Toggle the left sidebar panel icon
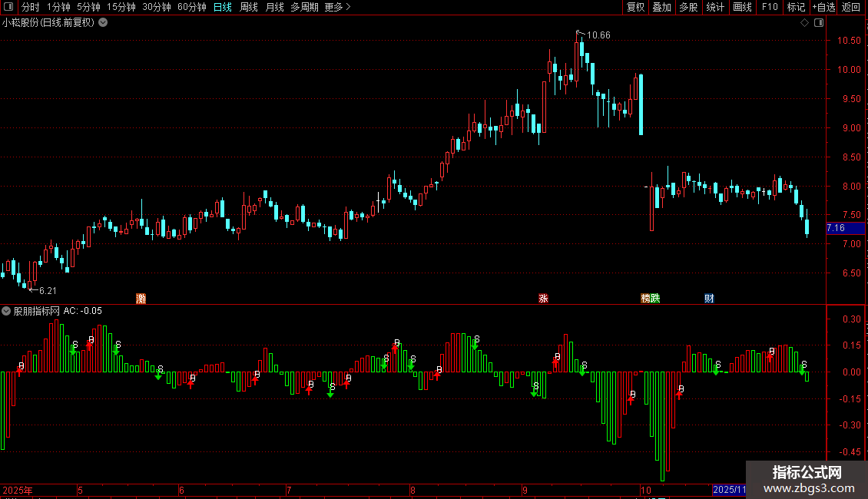 coord(8,7)
